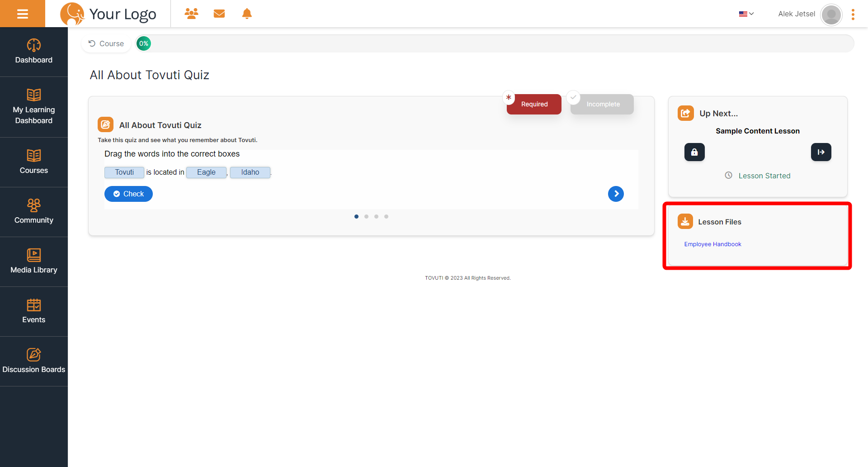Open the notifications bell

click(x=247, y=14)
